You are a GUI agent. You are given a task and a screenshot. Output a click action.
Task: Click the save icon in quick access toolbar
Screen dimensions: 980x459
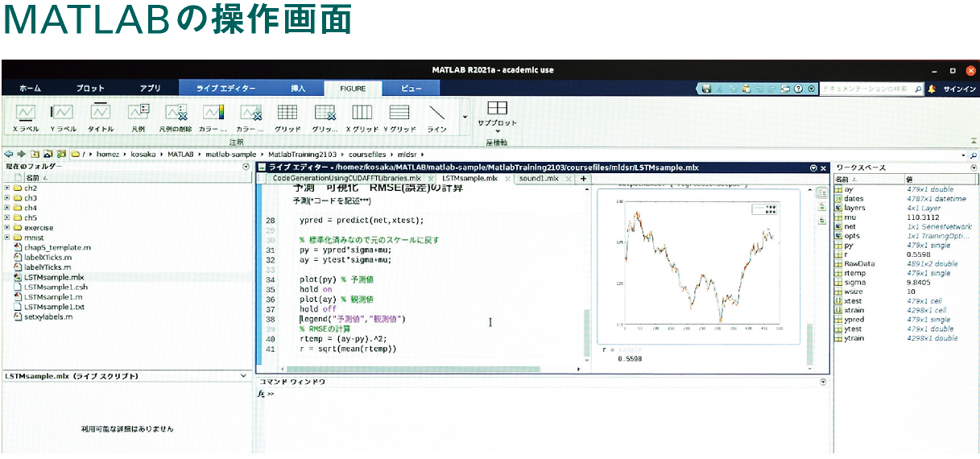pos(706,88)
